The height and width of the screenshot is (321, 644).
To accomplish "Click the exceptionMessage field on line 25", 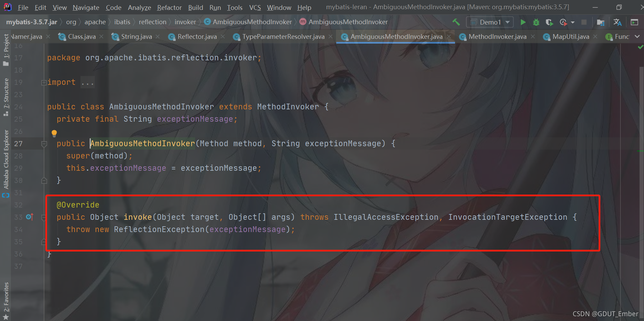I will tap(195, 119).
